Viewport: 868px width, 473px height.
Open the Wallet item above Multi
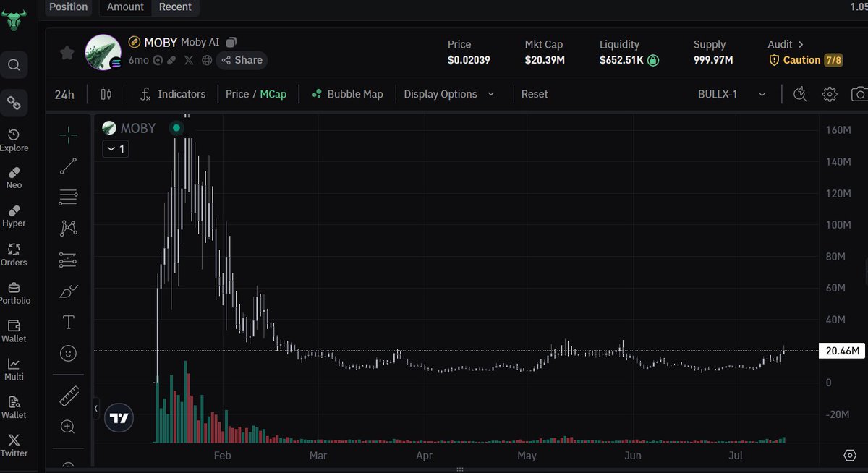[14, 331]
